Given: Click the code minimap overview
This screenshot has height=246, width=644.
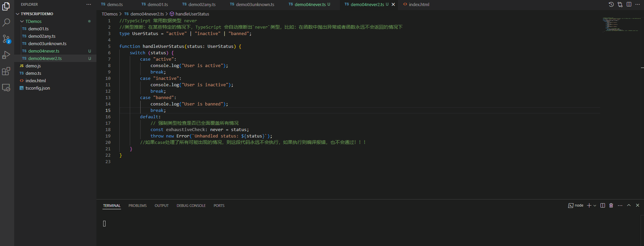Looking at the screenshot, I should point(622,24).
